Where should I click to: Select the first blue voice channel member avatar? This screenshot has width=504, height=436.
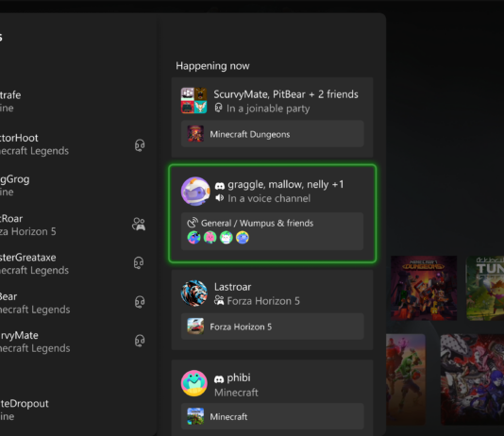(193, 238)
